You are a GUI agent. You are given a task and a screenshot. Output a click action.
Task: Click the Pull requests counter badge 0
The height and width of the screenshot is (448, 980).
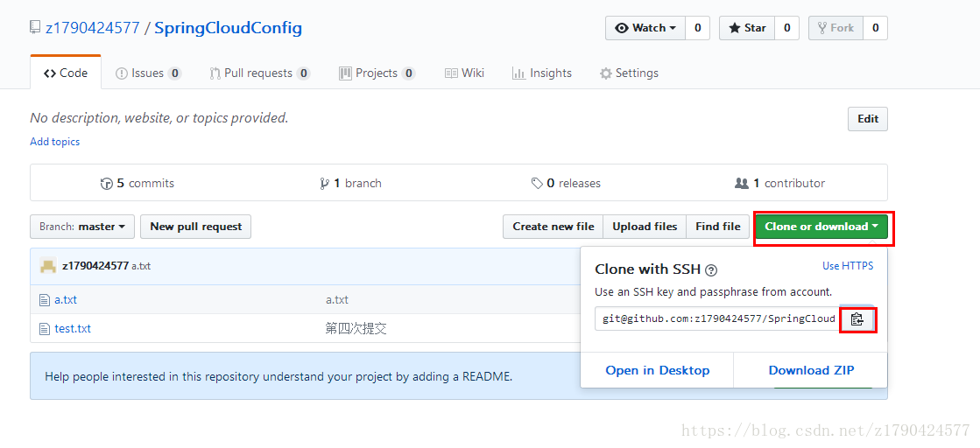303,73
